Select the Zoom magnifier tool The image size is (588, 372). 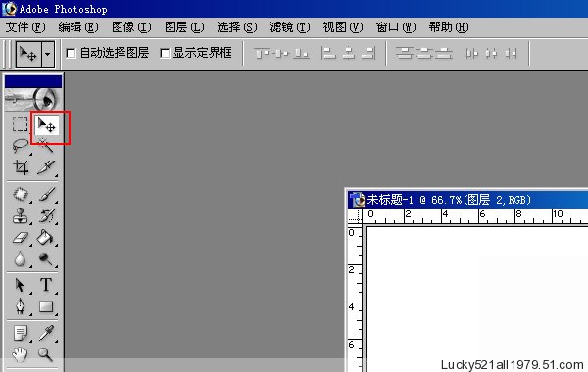pyautogui.click(x=46, y=354)
